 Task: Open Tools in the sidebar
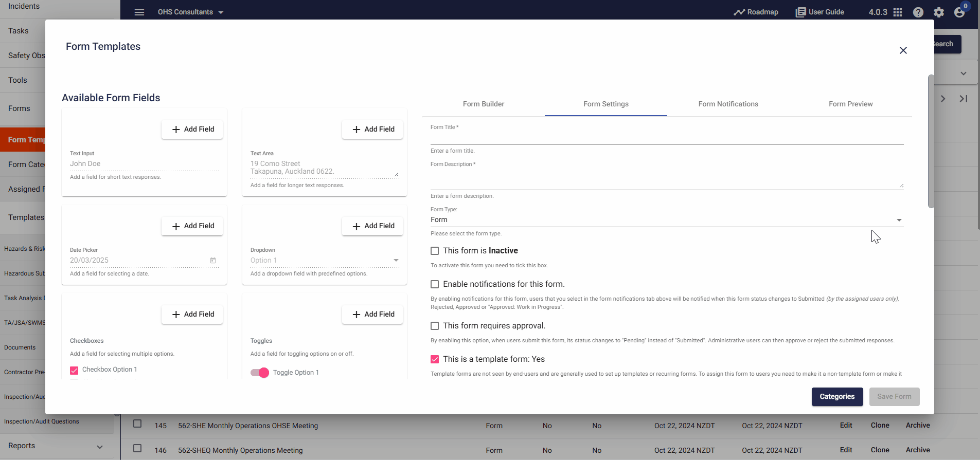17,80
